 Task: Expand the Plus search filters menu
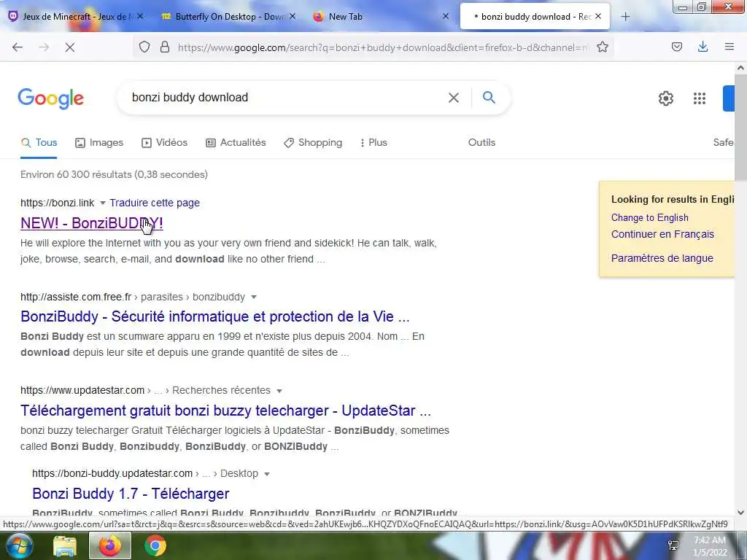point(373,143)
